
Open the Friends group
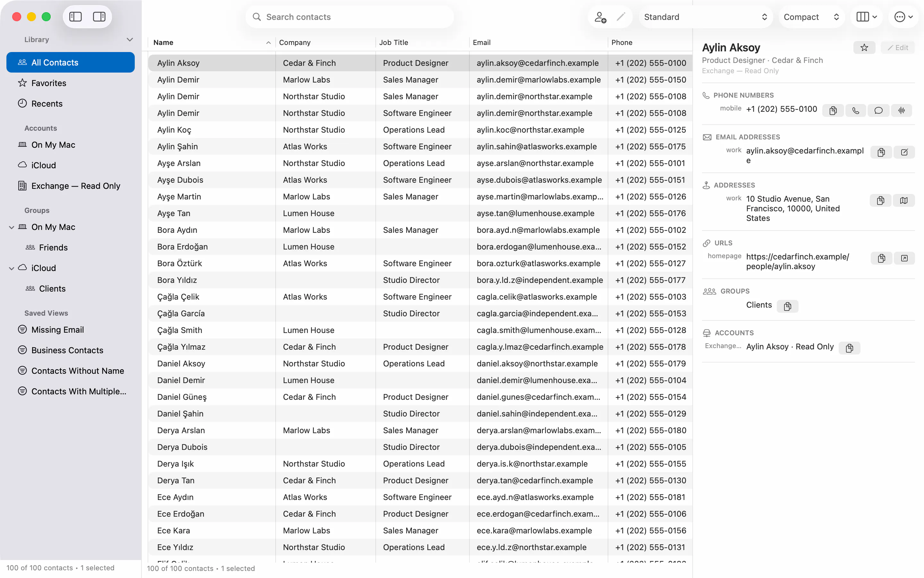click(x=71, y=247)
